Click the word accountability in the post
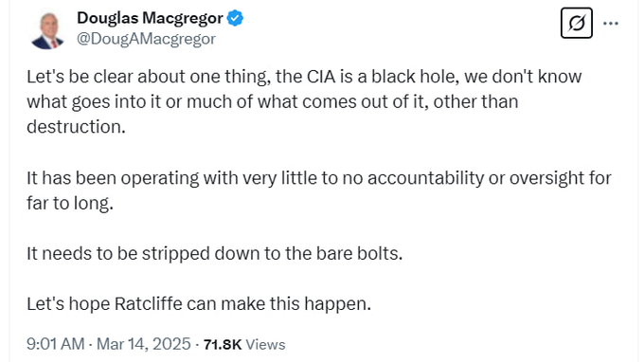The height and width of the screenshot is (362, 644). 425,178
